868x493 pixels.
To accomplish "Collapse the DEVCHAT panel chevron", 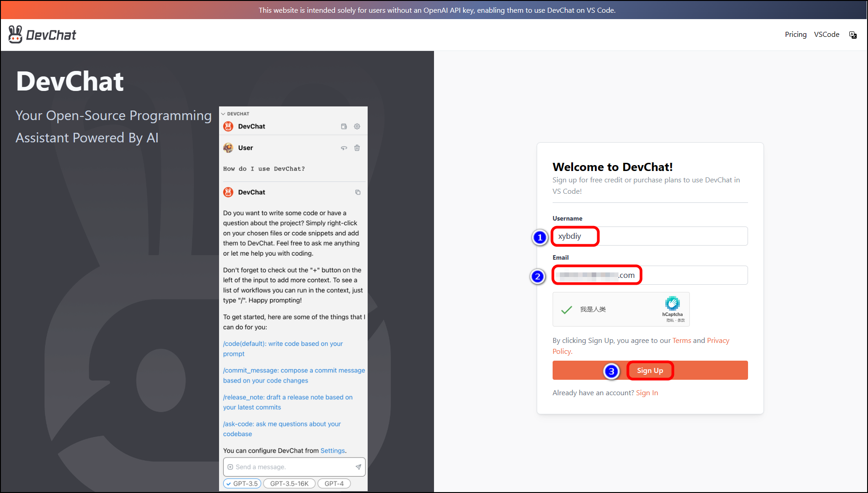I will (x=223, y=114).
